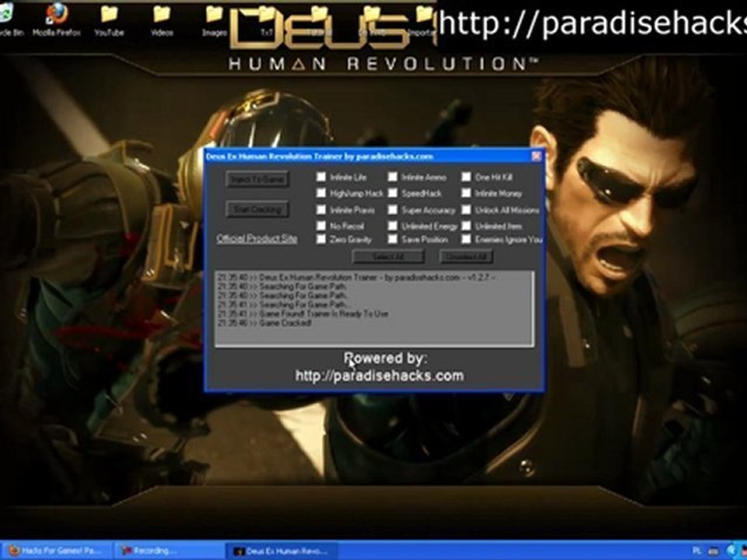
Task: Check the No Recoil option
Action: (321, 226)
